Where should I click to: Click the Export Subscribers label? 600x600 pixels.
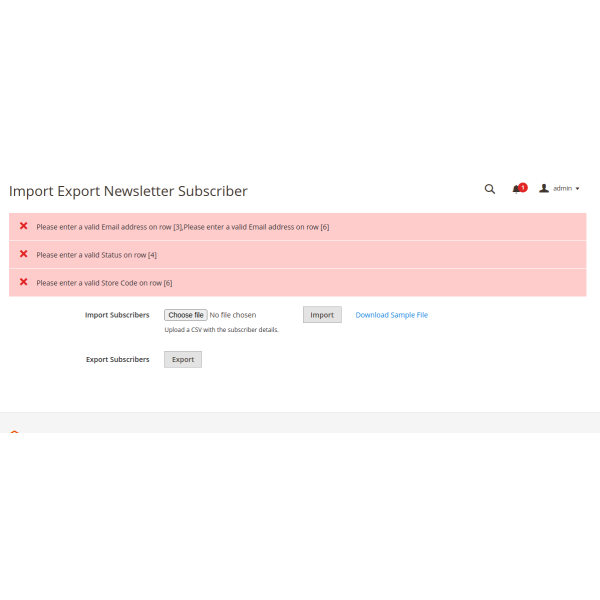(x=117, y=360)
